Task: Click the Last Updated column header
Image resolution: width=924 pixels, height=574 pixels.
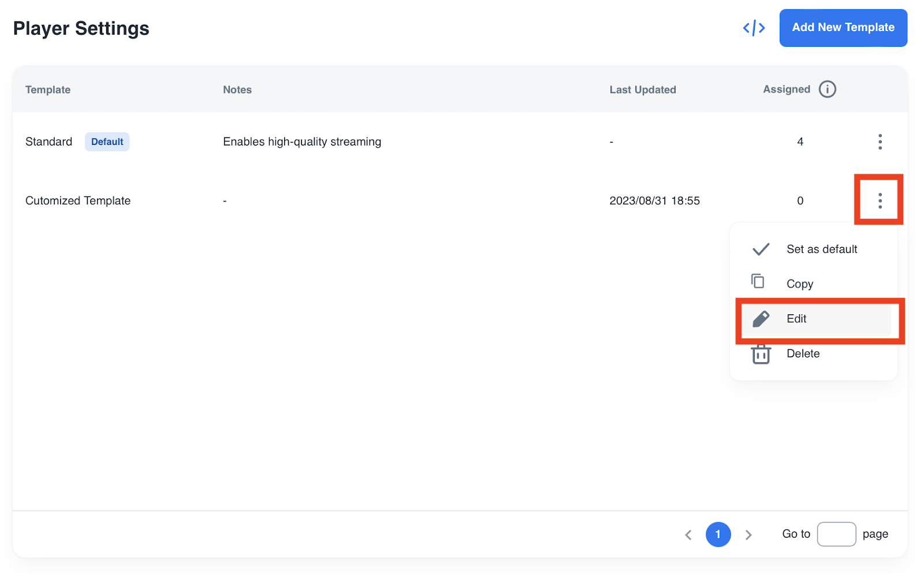Action: click(642, 90)
